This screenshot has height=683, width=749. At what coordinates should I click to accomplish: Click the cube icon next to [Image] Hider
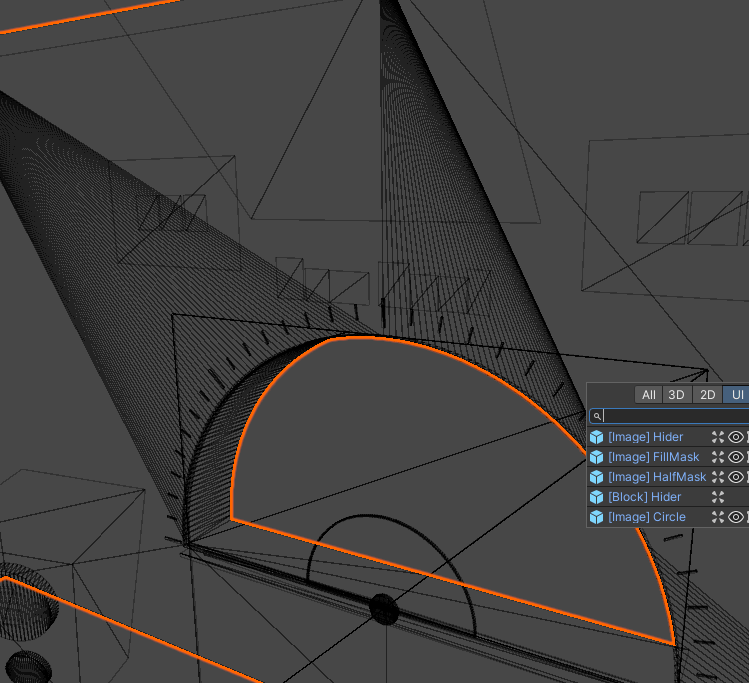coord(597,437)
